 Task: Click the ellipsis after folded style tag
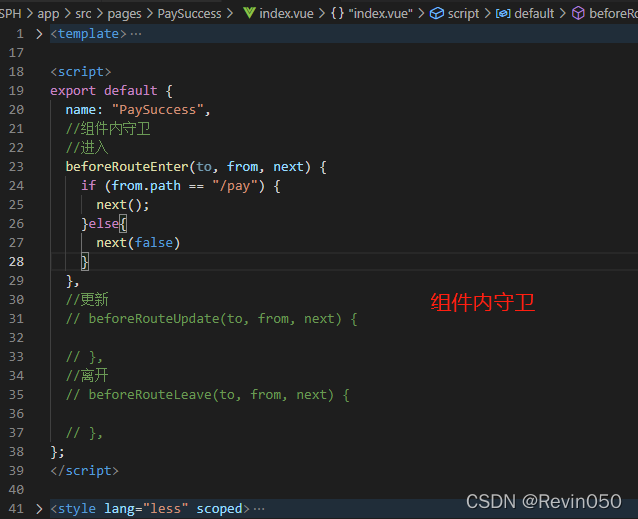click(259, 509)
